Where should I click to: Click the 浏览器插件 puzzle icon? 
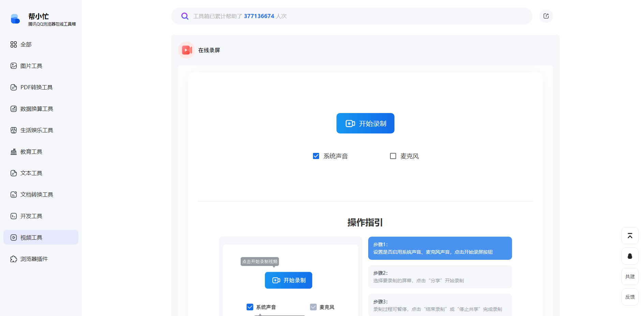click(x=14, y=259)
